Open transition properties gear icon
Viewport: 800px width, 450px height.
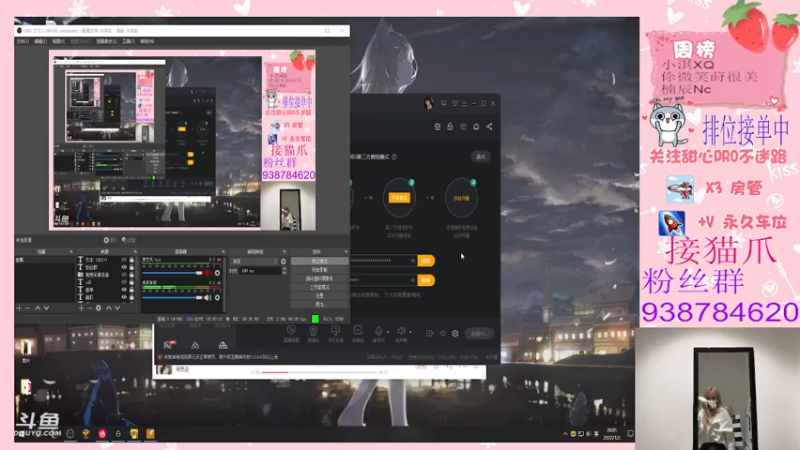(x=284, y=261)
